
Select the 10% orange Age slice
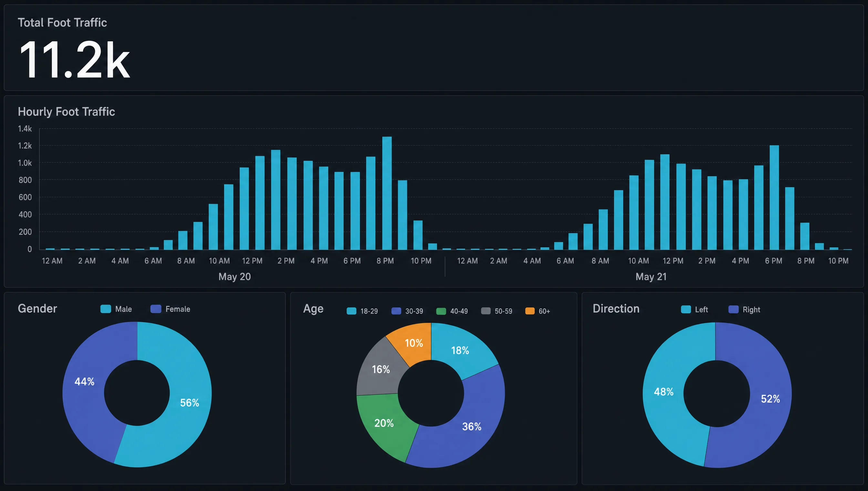tap(414, 343)
